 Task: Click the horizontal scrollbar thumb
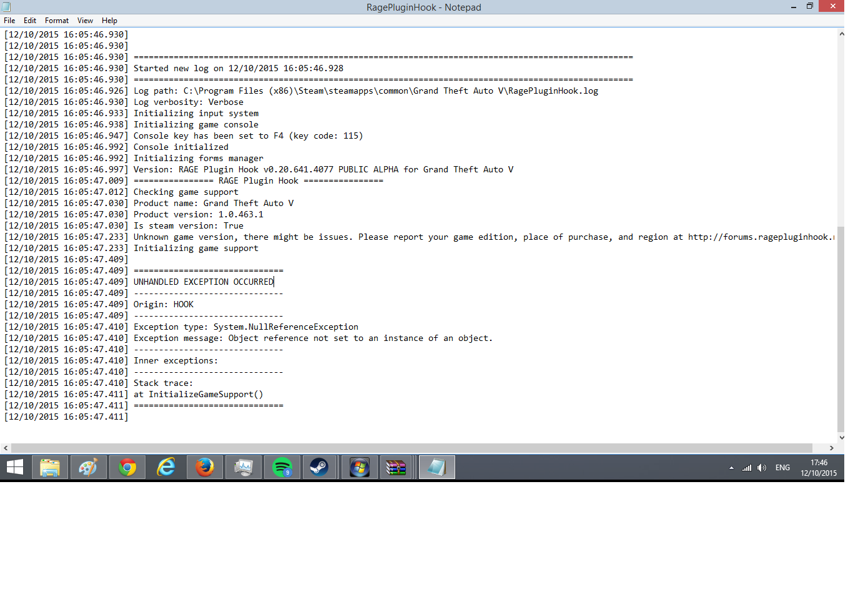pyautogui.click(x=412, y=448)
